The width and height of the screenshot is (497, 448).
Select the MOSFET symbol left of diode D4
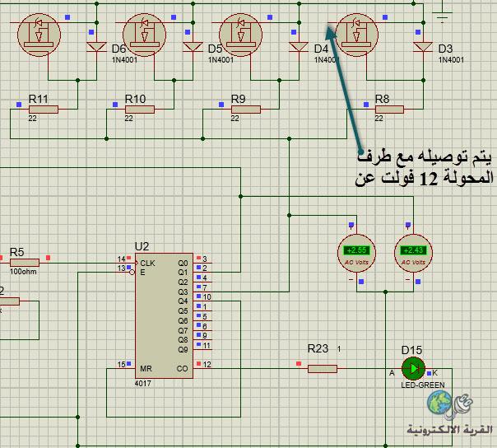[x=240, y=35]
